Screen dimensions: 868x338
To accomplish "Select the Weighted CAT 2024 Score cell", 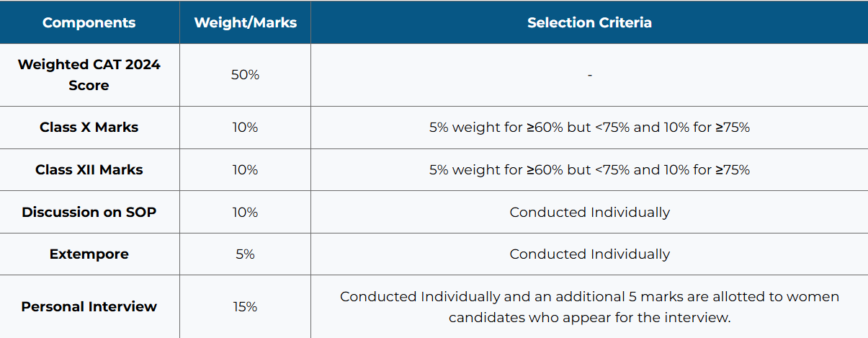I will [89, 75].
